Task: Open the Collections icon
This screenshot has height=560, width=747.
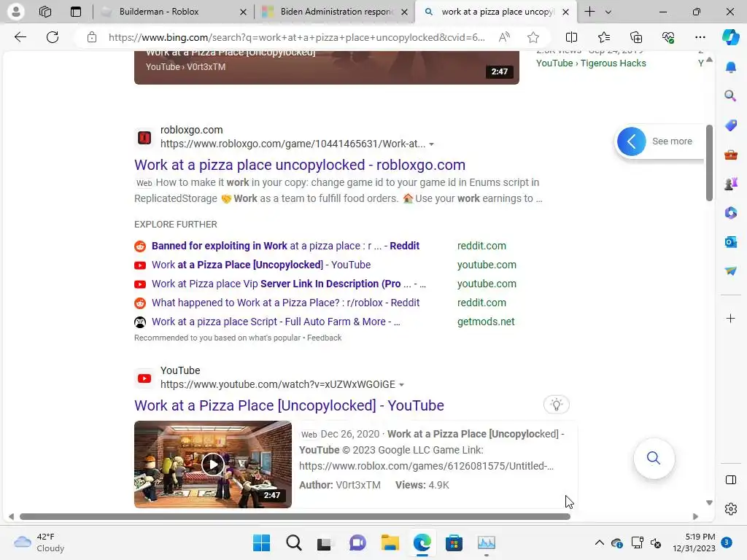Action: (x=636, y=37)
